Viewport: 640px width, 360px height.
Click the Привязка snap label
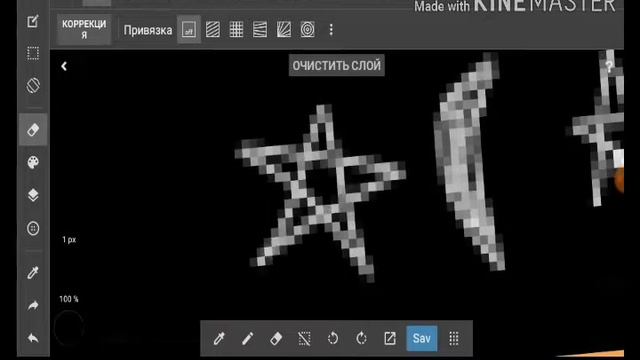pos(148,30)
